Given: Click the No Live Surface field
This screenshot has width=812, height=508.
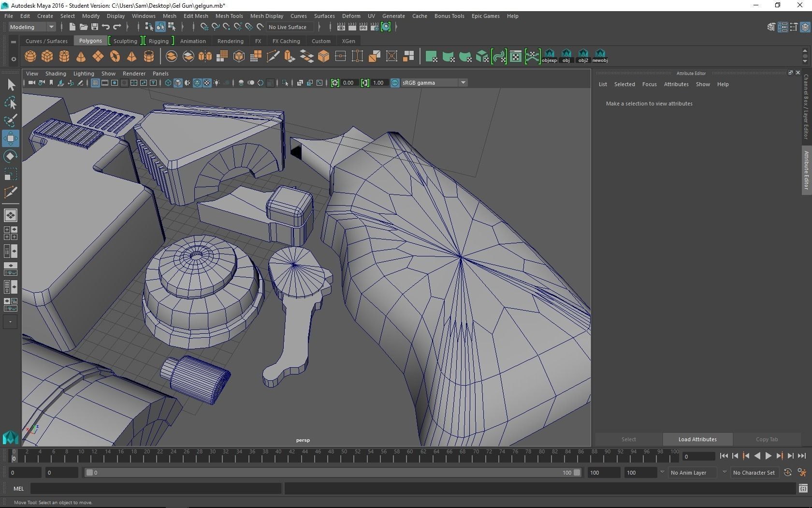Looking at the screenshot, I should click(x=290, y=27).
